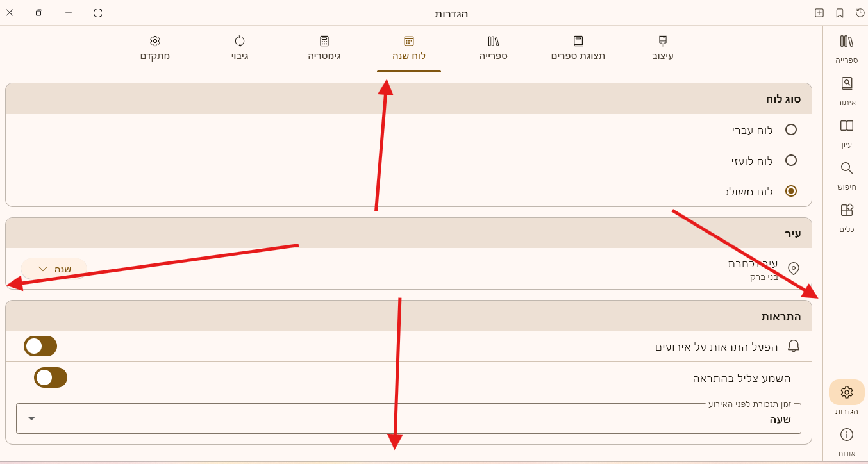Click the history clock icon in title bar
The image size is (868, 464).
click(860, 13)
